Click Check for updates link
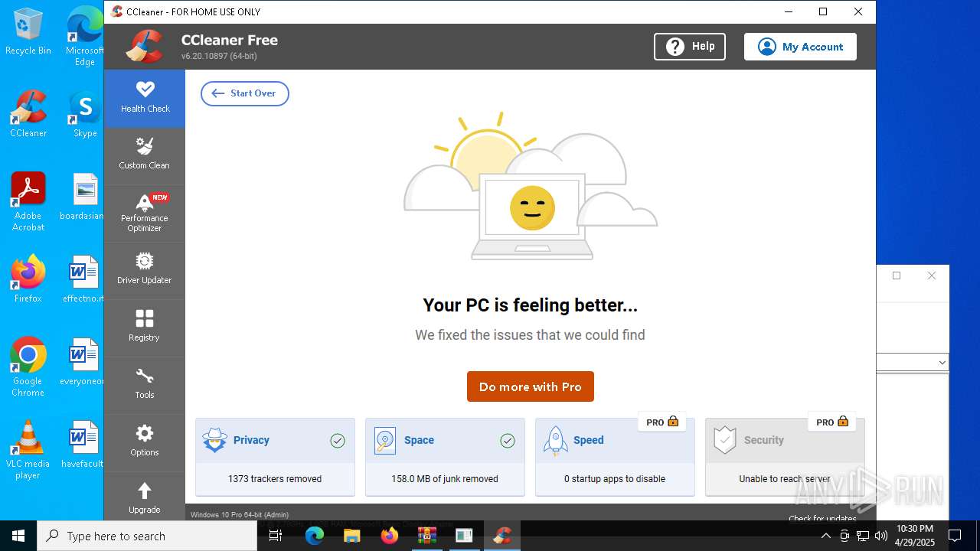The height and width of the screenshot is (551, 980). (823, 518)
